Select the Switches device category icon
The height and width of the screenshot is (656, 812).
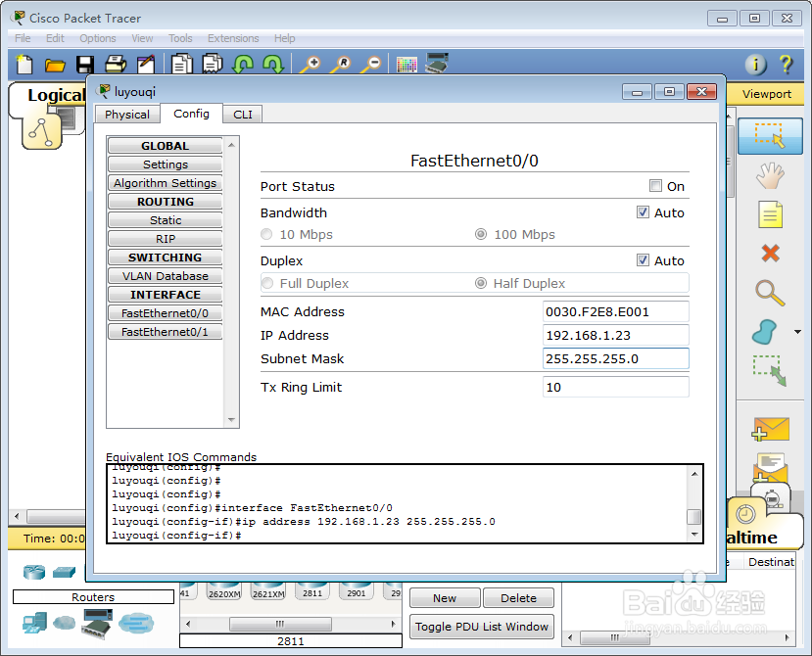pos(65,572)
